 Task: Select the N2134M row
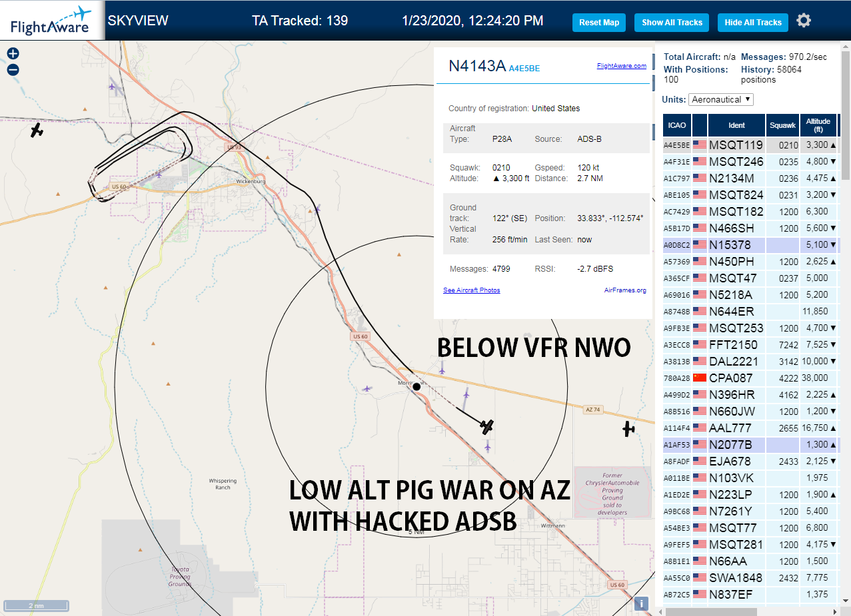(x=750, y=178)
